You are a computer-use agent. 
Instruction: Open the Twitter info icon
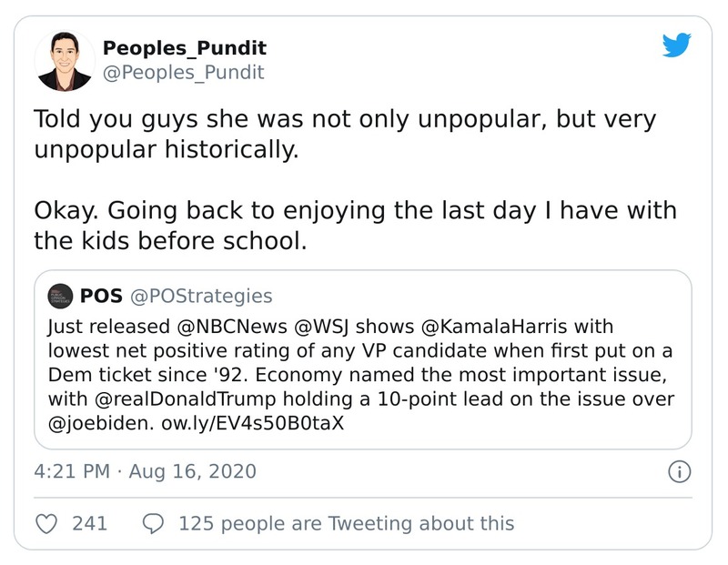pos(679,471)
